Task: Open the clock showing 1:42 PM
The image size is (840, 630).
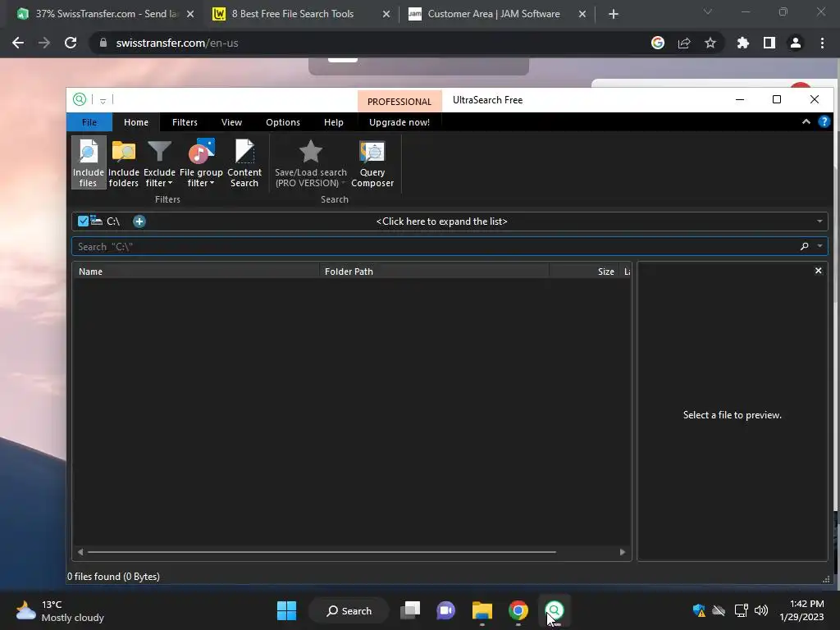Action: [801, 610]
